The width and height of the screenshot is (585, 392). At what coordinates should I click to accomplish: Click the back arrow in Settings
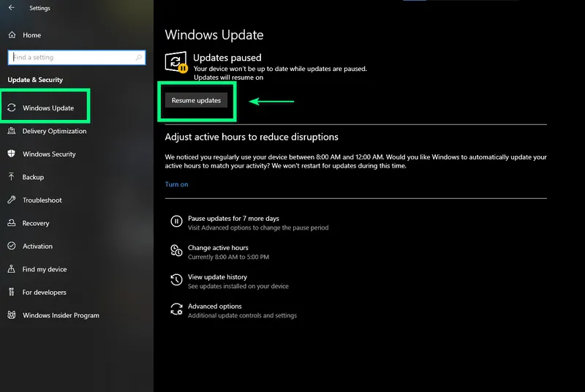tap(11, 8)
